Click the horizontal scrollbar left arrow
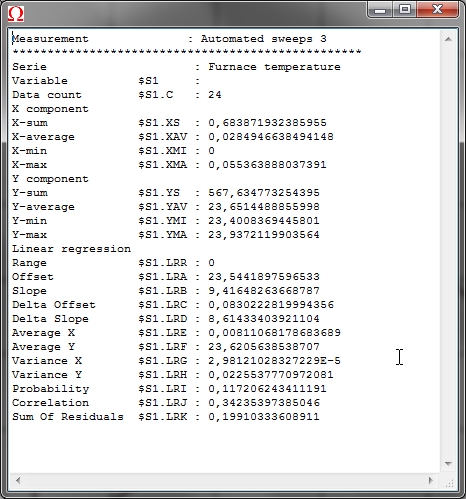The image size is (466, 499). pyautogui.click(x=18, y=480)
